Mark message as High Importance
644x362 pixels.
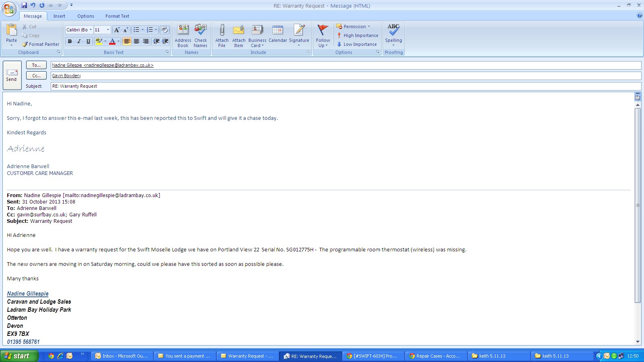pos(357,35)
